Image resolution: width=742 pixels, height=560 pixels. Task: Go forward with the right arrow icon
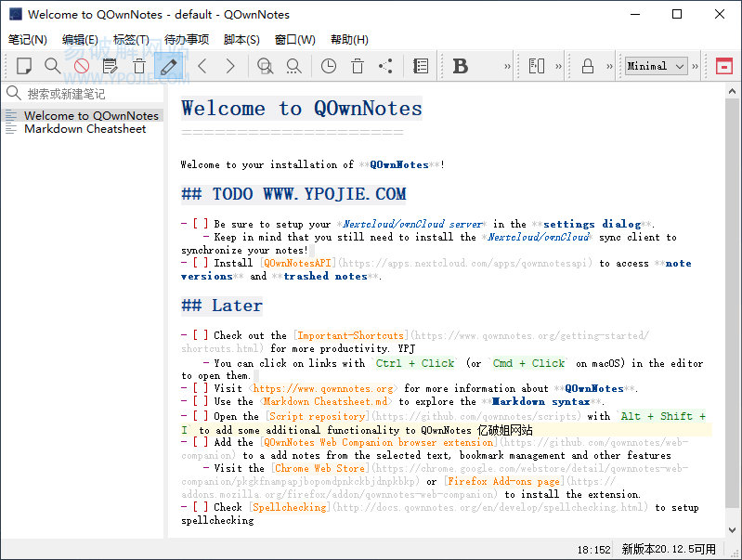(230, 66)
